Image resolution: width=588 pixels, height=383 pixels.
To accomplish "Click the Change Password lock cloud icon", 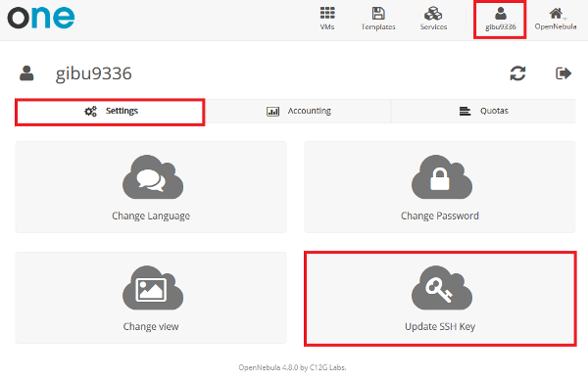I will [x=442, y=176].
